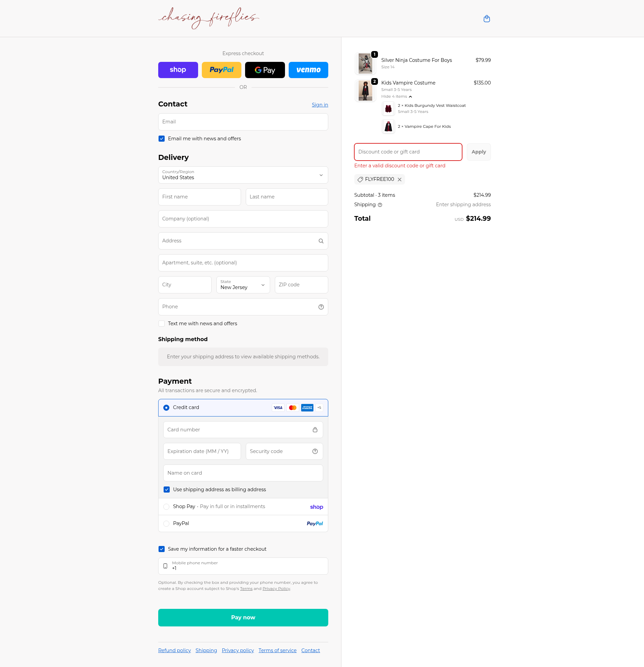The height and width of the screenshot is (667, 644).
Task: Click the address search magnifier icon
Action: 320,241
